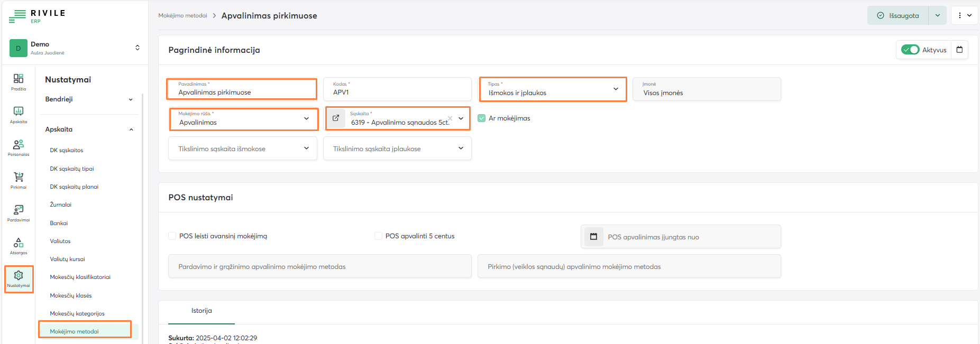This screenshot has width=980, height=344.
Task: Click the Išsaugota button
Action: click(x=898, y=15)
